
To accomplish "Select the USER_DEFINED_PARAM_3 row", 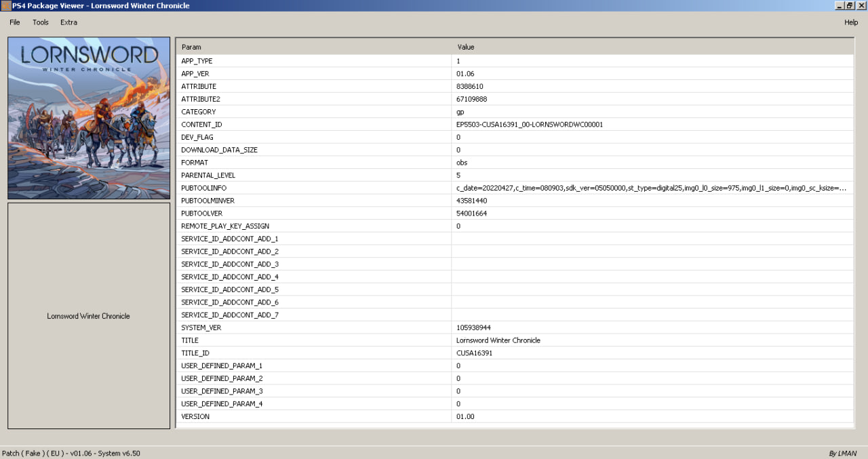I will [x=515, y=391].
